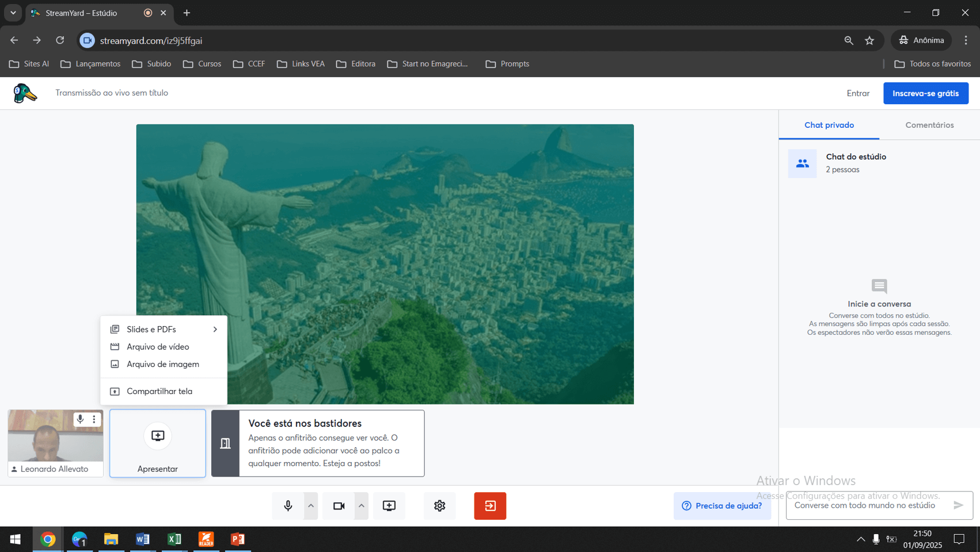Click the red leave studio button

point(490,506)
